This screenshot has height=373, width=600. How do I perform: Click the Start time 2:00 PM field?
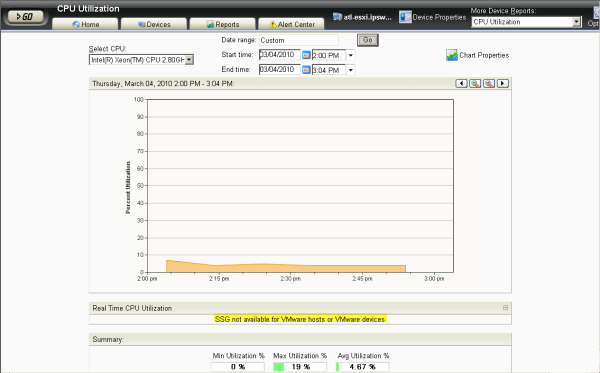pos(329,55)
